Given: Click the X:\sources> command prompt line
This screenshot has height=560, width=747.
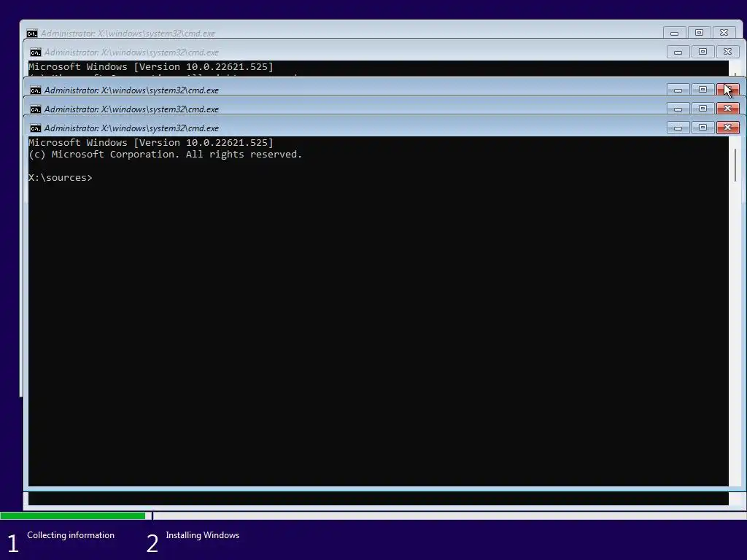Looking at the screenshot, I should [x=61, y=178].
